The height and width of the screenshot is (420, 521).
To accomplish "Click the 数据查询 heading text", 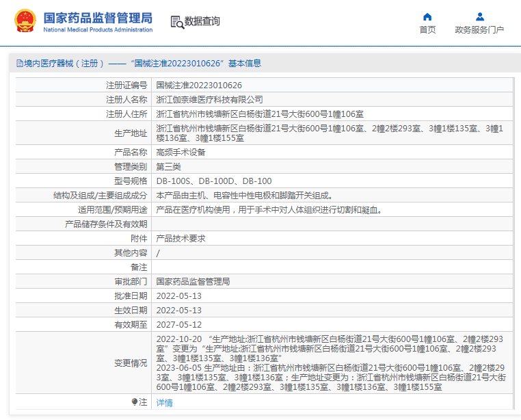I will click(x=202, y=21).
